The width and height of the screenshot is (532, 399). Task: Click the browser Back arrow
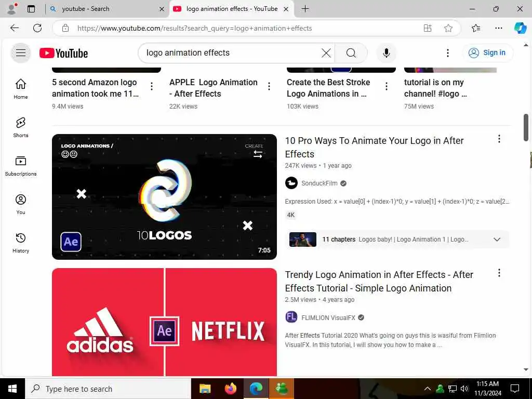tap(15, 28)
